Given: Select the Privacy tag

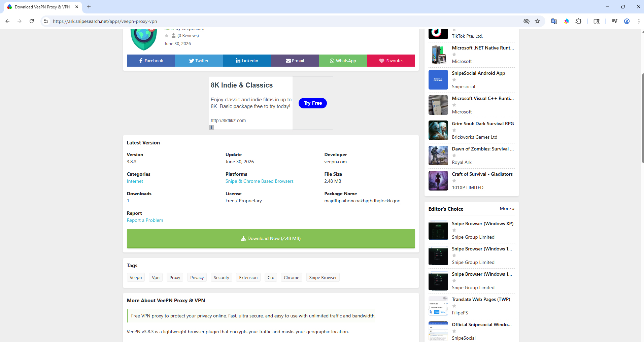Looking at the screenshot, I should [x=197, y=277].
